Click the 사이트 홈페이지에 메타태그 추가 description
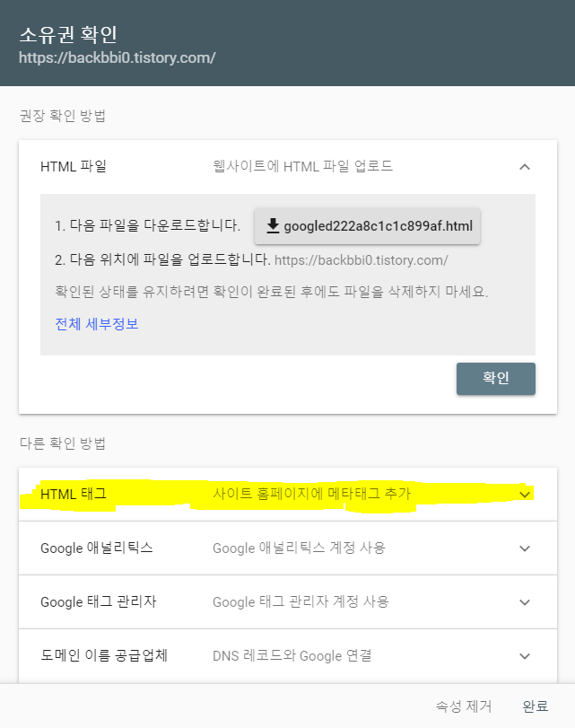Viewport: 575px width, 728px height. coord(312,494)
